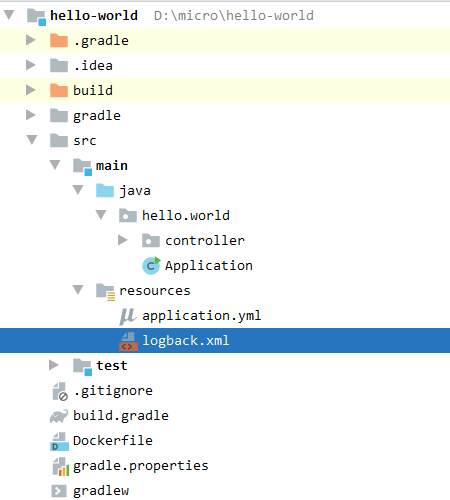
Task: Select the hello-world project name
Action: [94, 15]
